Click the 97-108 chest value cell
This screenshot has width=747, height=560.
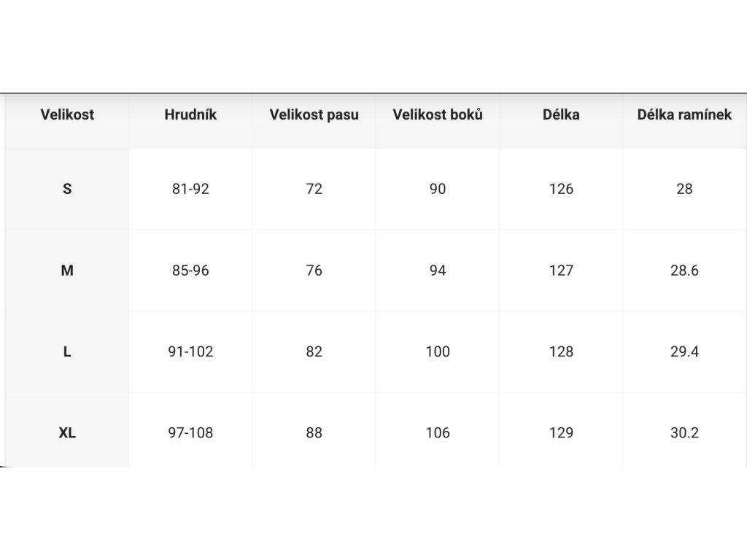tap(190, 430)
